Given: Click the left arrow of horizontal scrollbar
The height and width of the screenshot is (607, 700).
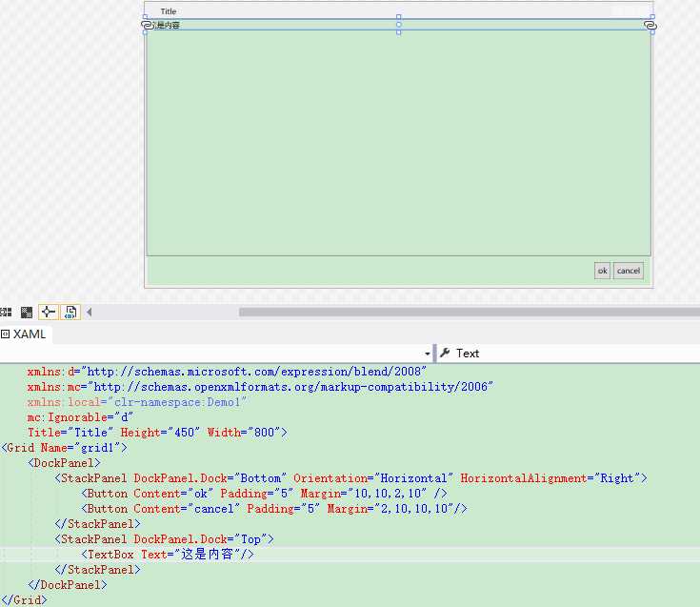Looking at the screenshot, I should [89, 312].
